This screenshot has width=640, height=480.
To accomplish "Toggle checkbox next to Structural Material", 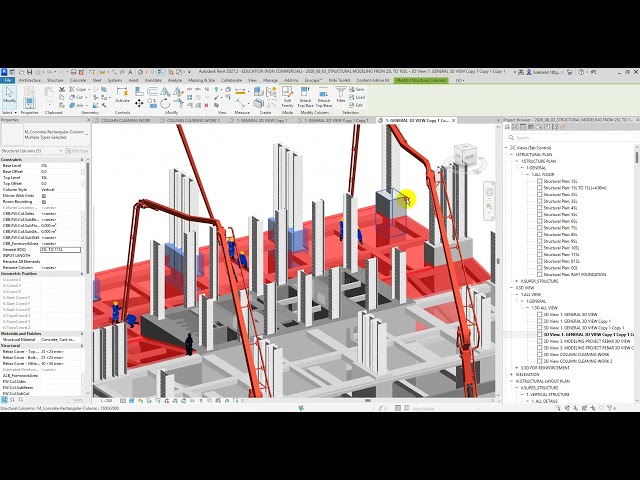I will coord(83,340).
